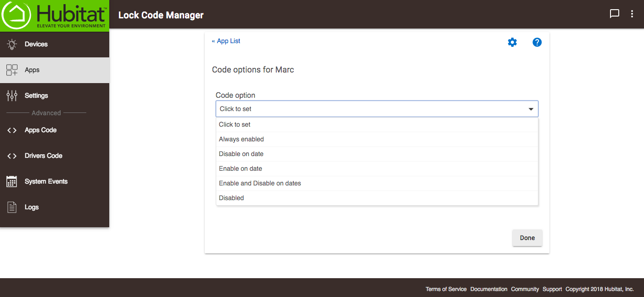Open the Documentation footer link
Screen dimensions: 644x297
(x=489, y=289)
